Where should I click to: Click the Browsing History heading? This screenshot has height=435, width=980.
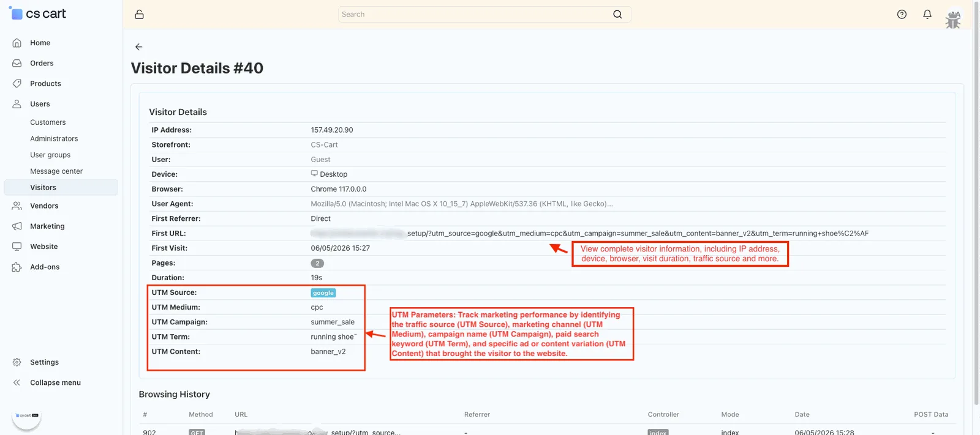[174, 395]
